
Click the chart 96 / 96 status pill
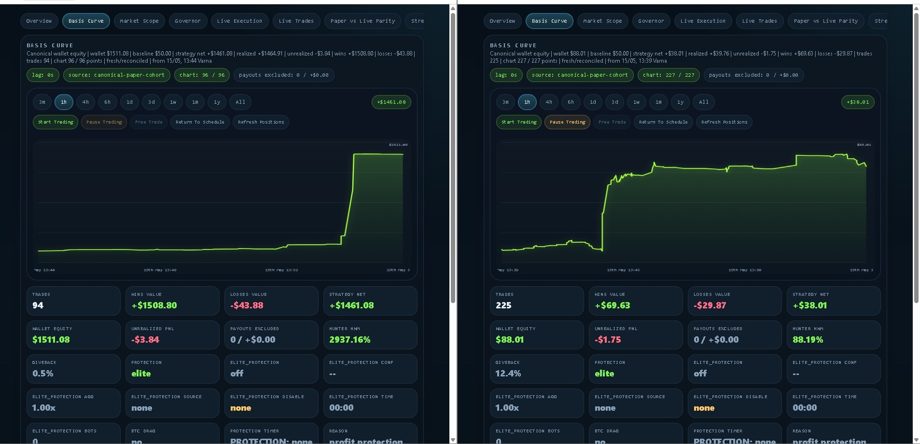pos(201,75)
